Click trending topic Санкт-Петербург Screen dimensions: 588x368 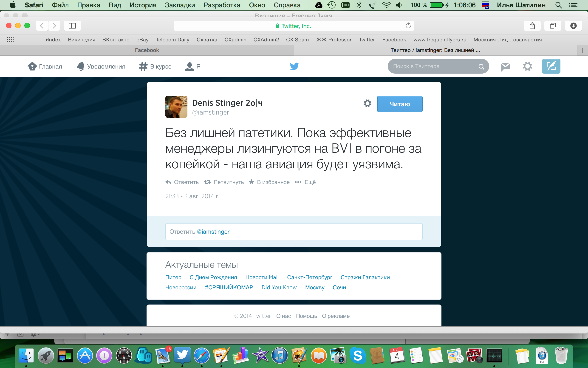tap(310, 277)
